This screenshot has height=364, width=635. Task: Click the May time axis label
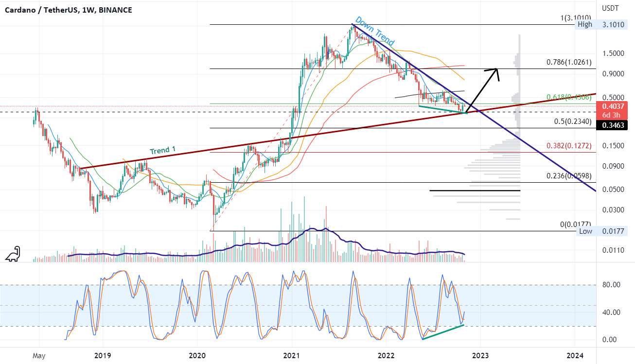tap(39, 355)
